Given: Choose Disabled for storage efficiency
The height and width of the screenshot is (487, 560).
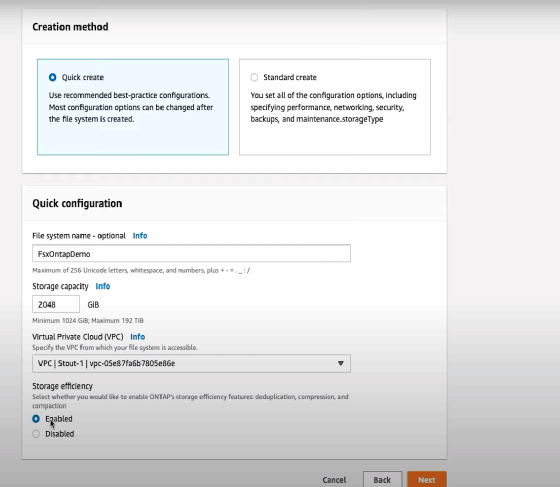Looking at the screenshot, I should tap(36, 434).
